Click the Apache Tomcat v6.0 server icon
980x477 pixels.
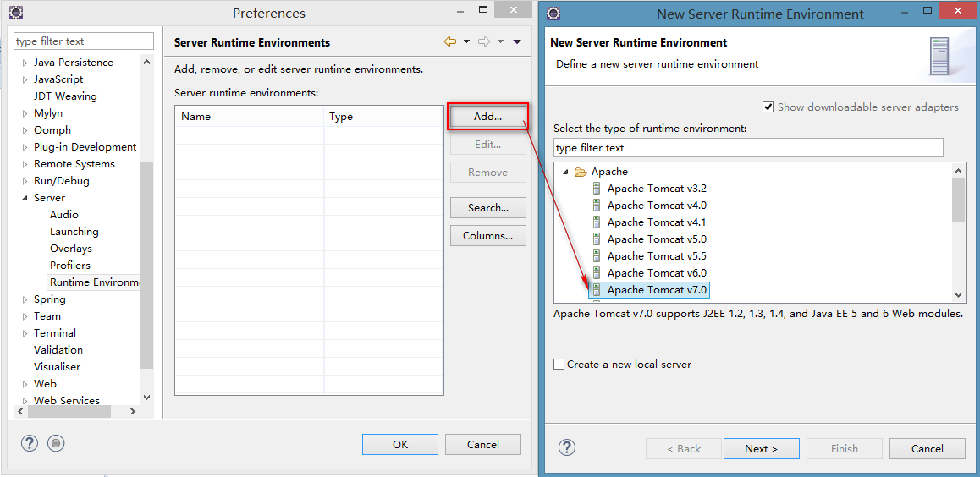click(x=597, y=273)
